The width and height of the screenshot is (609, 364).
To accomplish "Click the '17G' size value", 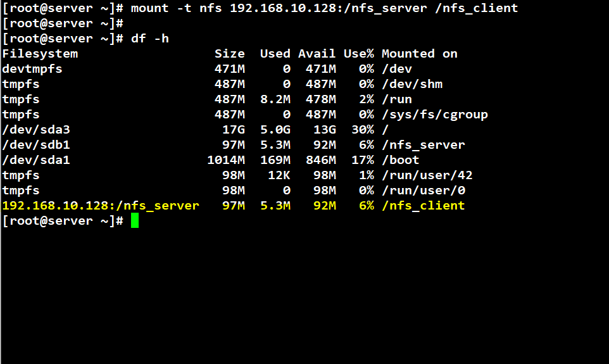I will (x=234, y=129).
